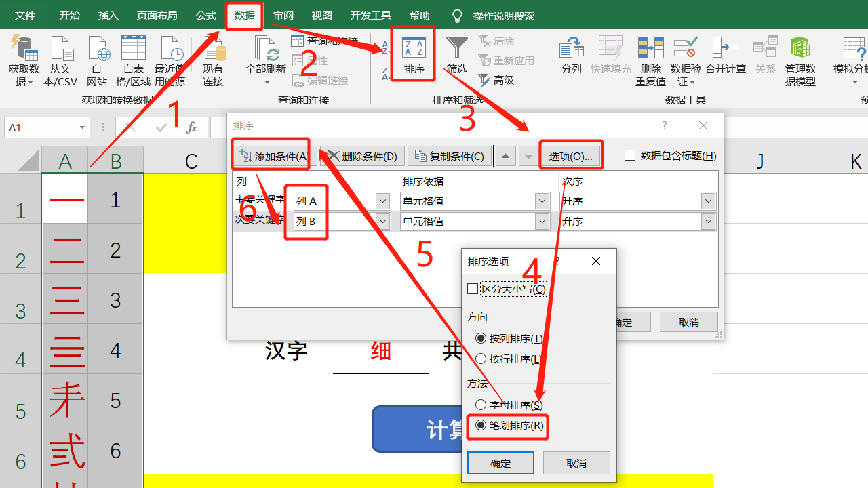The width and height of the screenshot is (868, 488).
Task: Open the 文件 tab
Action: (25, 15)
